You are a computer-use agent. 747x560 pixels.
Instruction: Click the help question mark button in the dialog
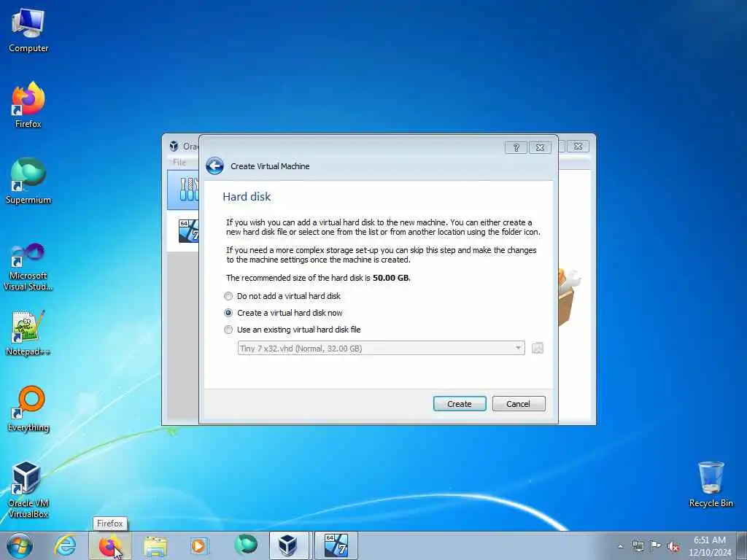[x=516, y=147]
